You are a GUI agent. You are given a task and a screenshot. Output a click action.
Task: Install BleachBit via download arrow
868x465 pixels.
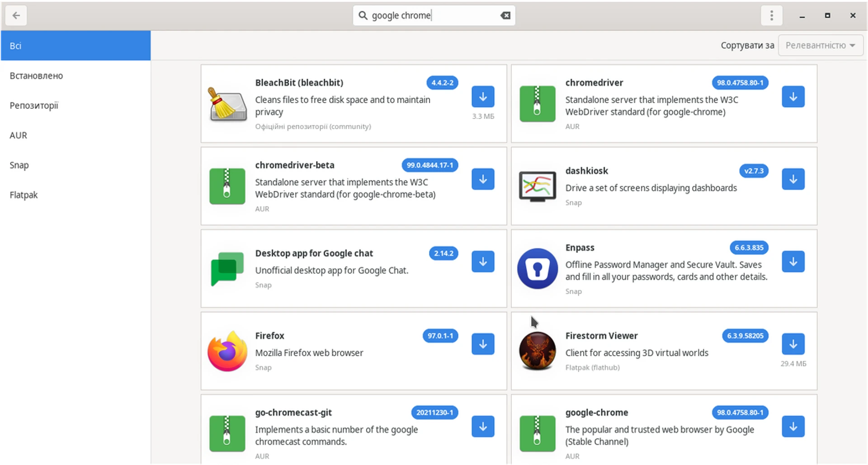(483, 97)
